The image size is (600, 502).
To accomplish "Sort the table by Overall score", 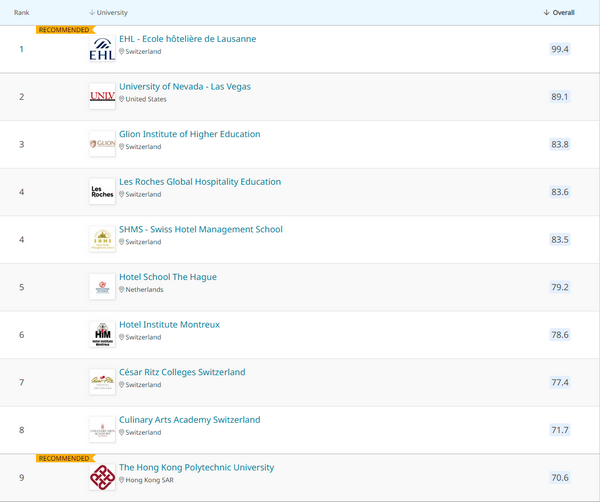I will pyautogui.click(x=559, y=13).
